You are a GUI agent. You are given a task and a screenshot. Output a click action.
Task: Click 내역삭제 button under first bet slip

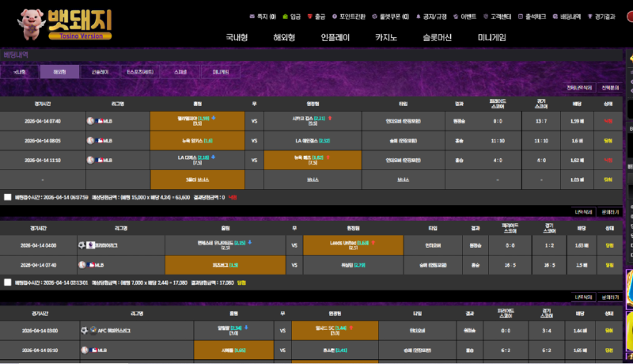click(583, 212)
